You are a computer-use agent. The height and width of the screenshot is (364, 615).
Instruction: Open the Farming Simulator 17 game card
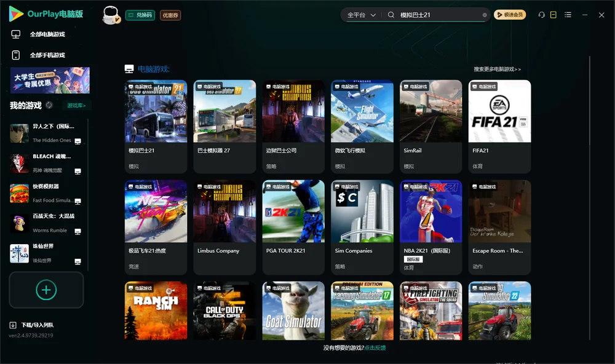click(x=362, y=311)
